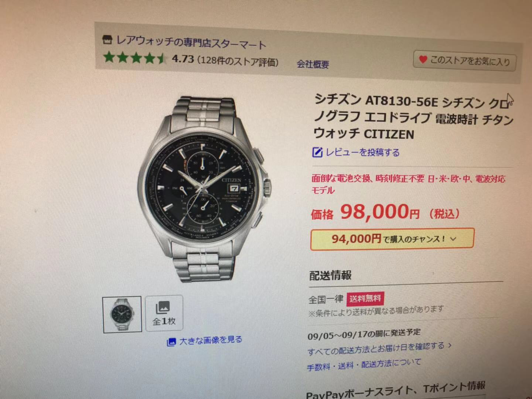532x399 pixels.
Task: Open the store name レアウォッチの専門店スターマート
Action: click(x=191, y=42)
